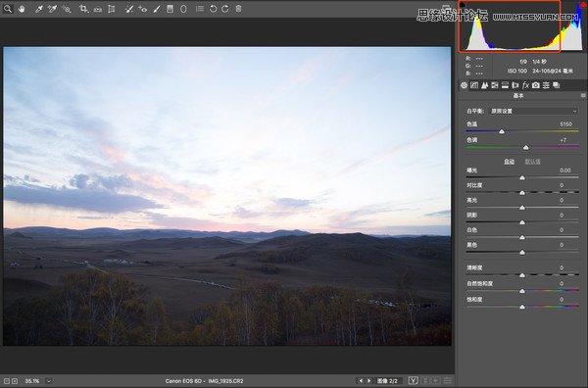Image resolution: width=588 pixels, height=388 pixels.
Task: Zoom in with the plus button
Action: point(15,381)
